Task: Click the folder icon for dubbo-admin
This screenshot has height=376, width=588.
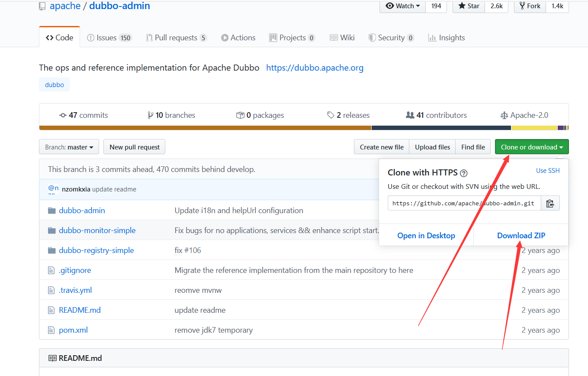Action: [52, 211]
